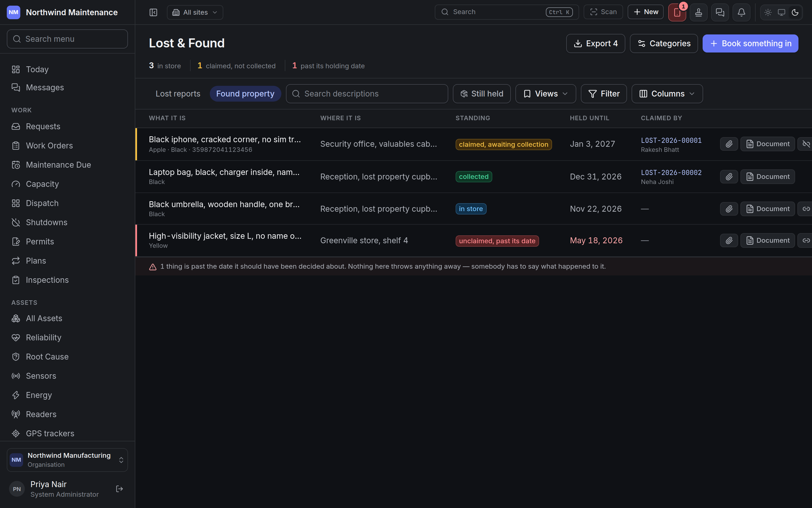Click the unclaimed, past its date badge
Viewport: 812px width, 508px height.
(x=497, y=241)
